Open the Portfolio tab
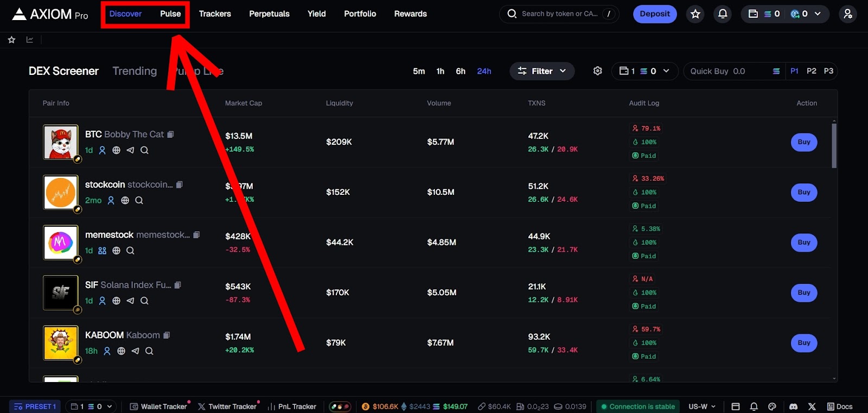Image resolution: width=868 pixels, height=413 pixels. 360,14
